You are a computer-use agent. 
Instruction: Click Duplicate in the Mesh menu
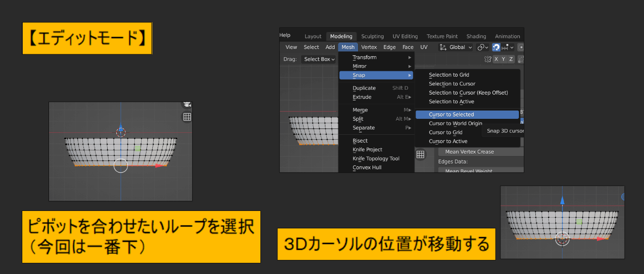376,88
